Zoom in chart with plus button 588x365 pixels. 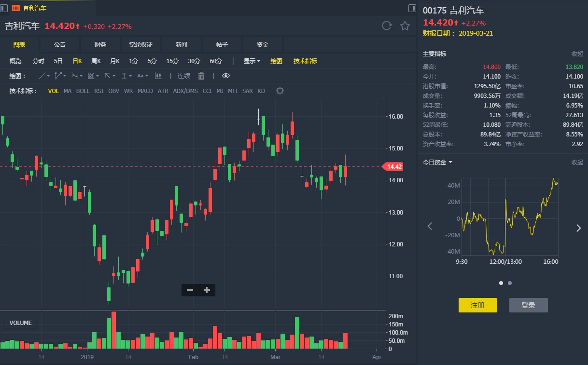click(207, 290)
